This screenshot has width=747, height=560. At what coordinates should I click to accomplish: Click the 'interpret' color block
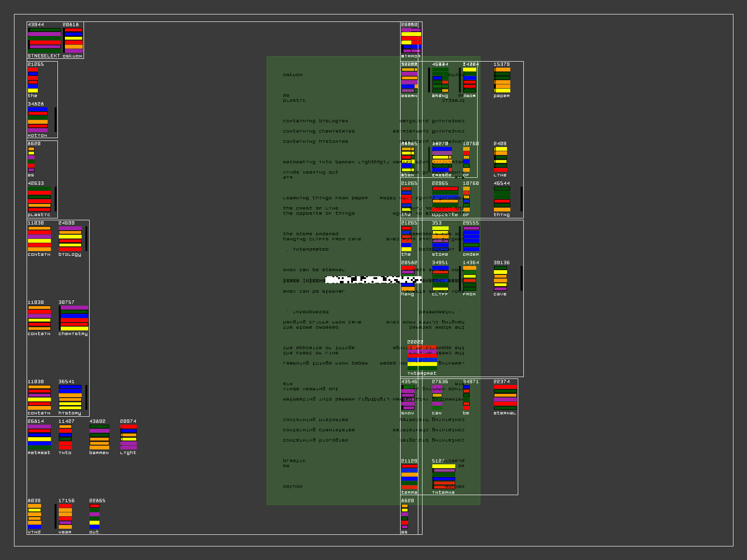pyautogui.click(x=422, y=358)
